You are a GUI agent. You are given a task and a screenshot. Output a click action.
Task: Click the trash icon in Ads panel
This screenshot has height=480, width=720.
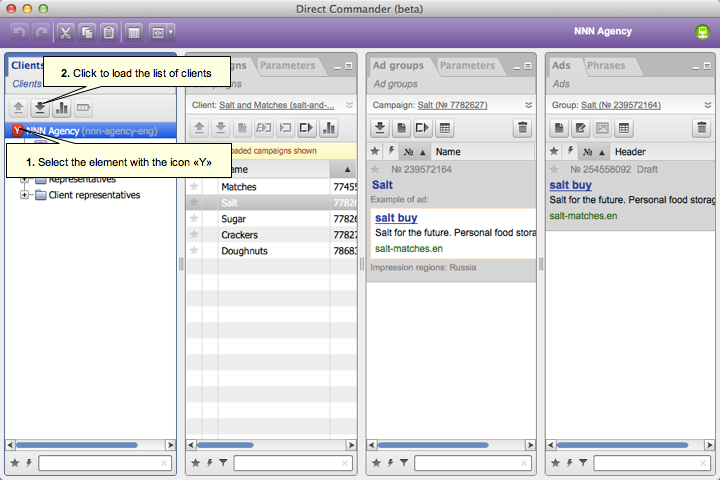point(702,128)
